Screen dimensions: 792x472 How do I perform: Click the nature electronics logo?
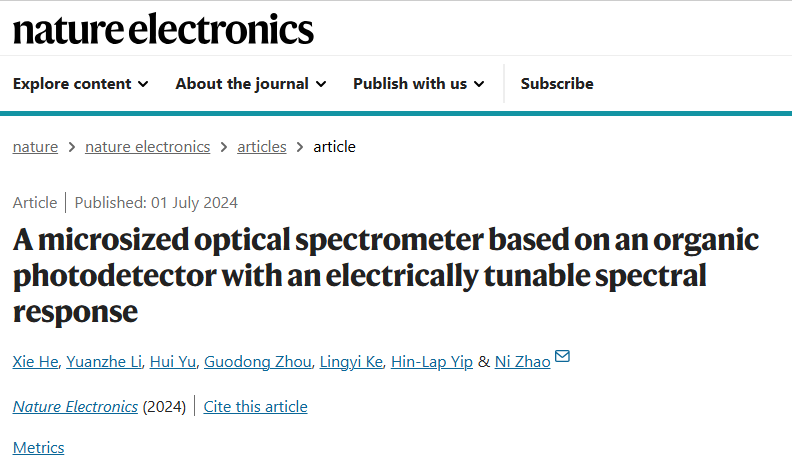[163, 29]
